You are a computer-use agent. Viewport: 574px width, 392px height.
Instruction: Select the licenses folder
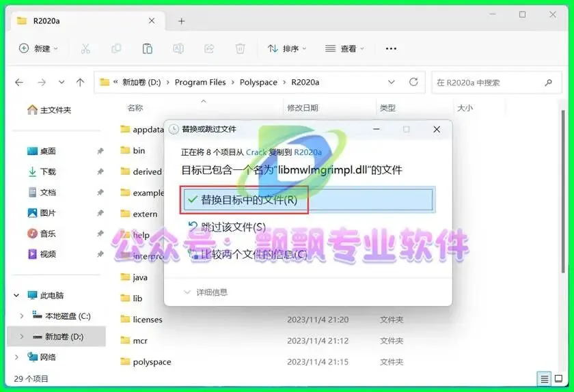141,320
